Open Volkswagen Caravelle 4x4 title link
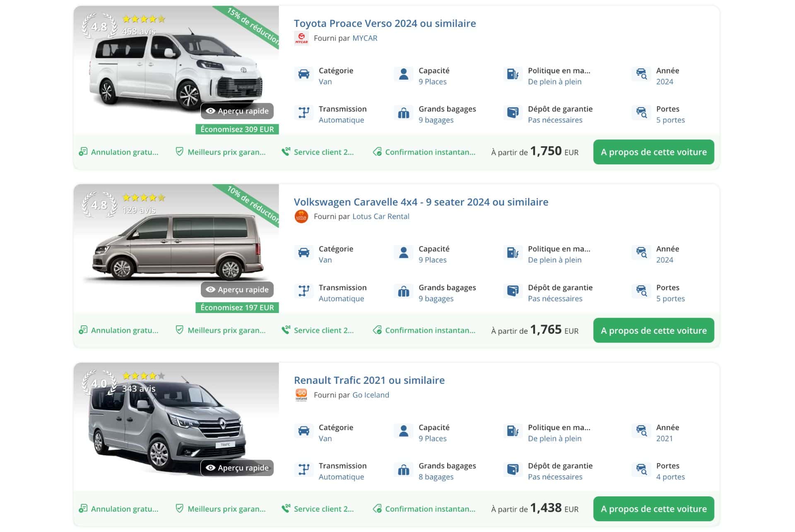 click(x=421, y=202)
